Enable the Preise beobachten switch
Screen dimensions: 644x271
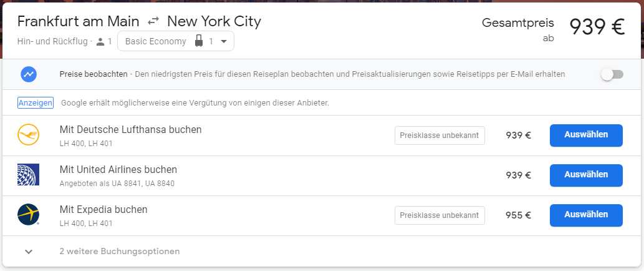coord(612,74)
